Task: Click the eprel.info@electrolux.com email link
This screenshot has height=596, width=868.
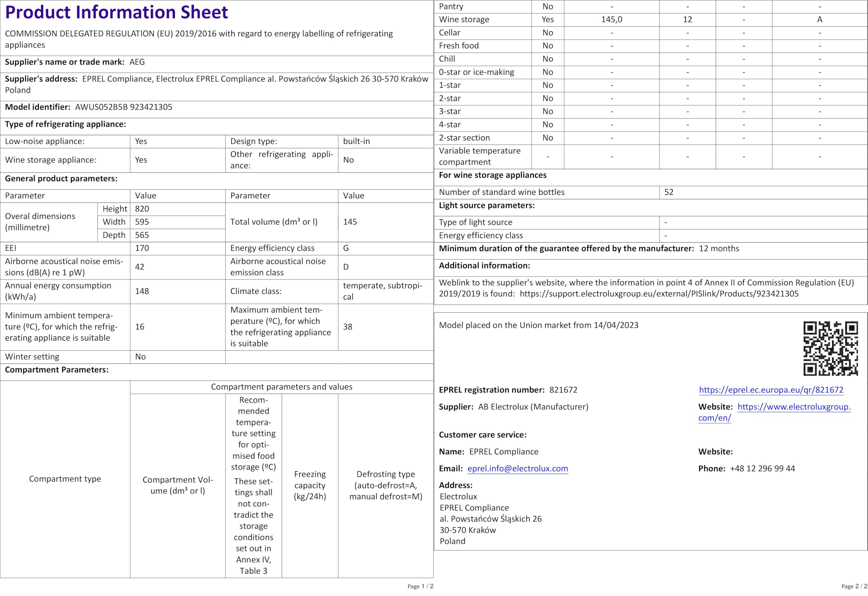Action: [x=517, y=468]
